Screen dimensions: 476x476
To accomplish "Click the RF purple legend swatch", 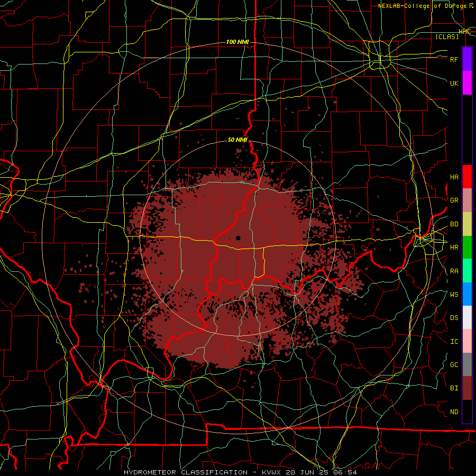I will 467,59.
